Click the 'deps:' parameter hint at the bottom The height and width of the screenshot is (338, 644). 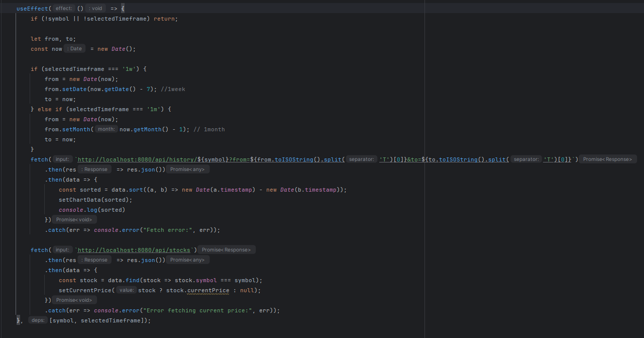(x=38, y=320)
